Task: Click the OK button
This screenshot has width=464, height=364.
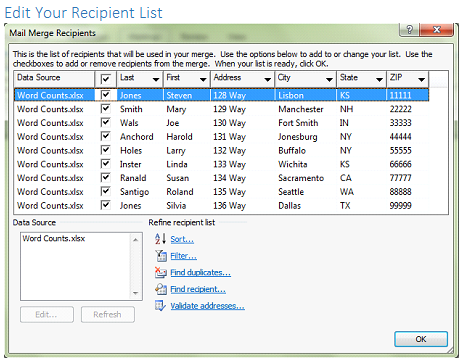Action: (x=421, y=339)
